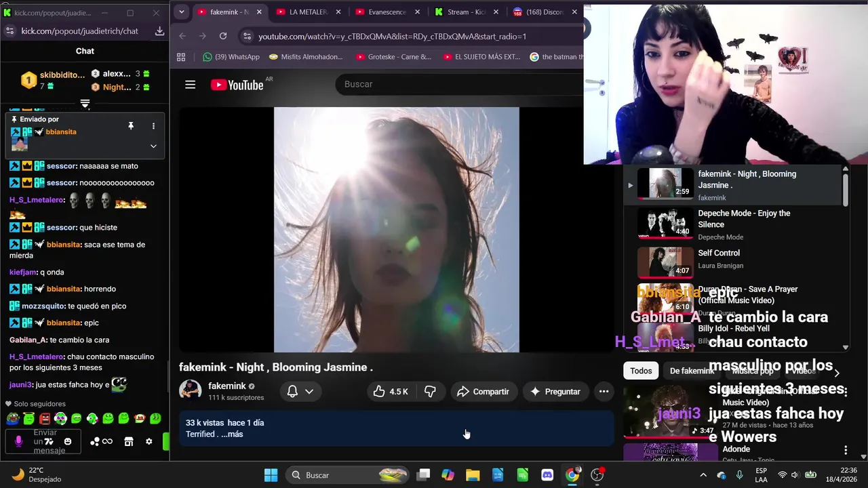
Task: Like the video with thumbs up
Action: (x=391, y=392)
